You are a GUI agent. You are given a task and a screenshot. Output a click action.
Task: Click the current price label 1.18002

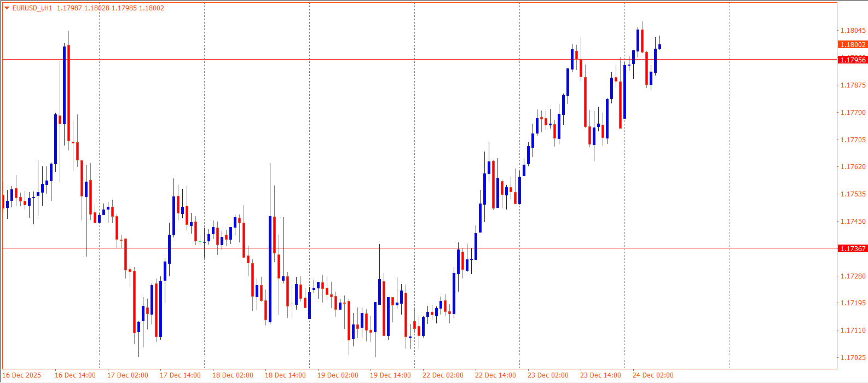pyautogui.click(x=853, y=45)
